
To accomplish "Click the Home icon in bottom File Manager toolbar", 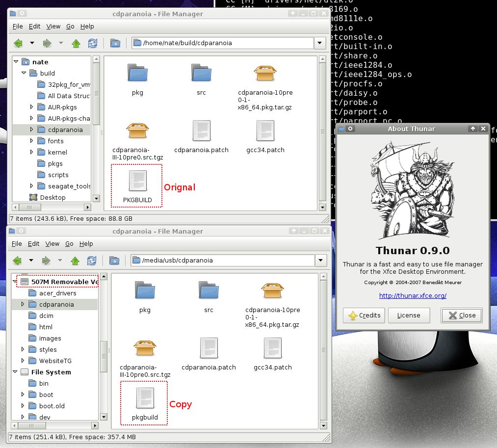I will point(114,261).
